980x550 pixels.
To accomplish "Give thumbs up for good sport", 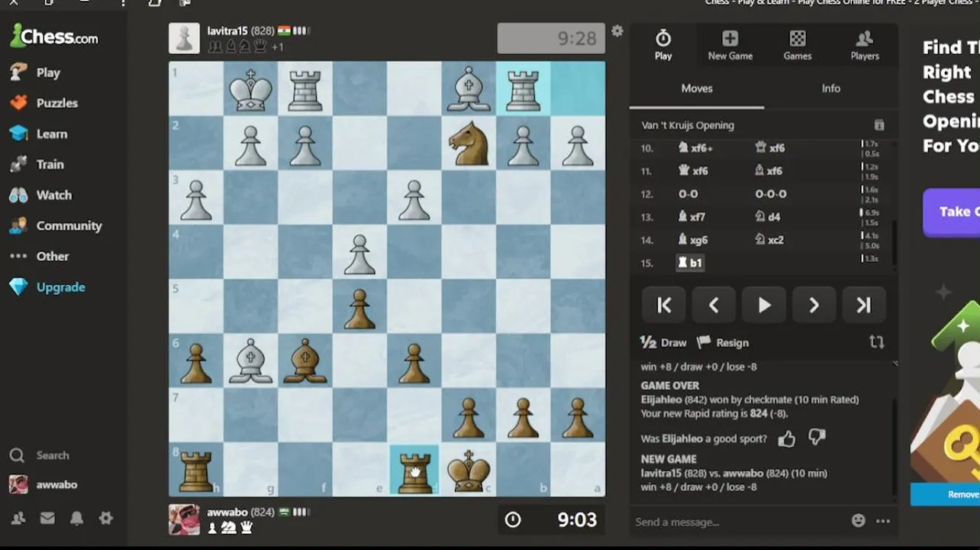I will (787, 438).
